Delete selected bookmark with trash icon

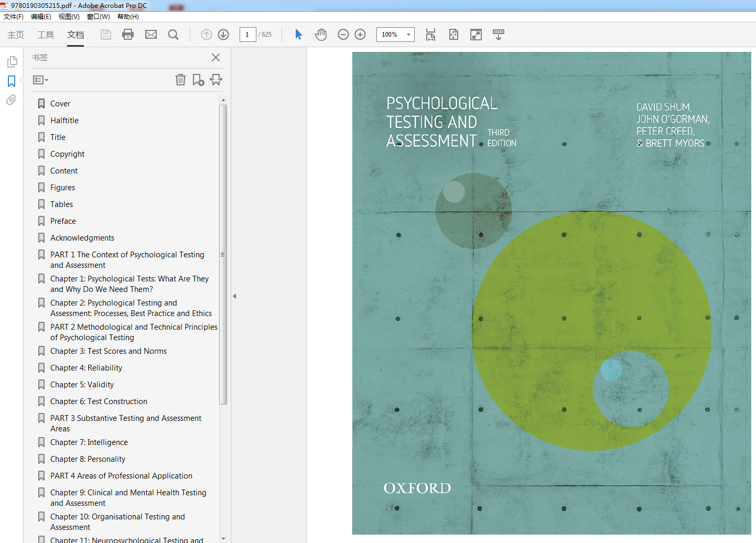point(180,80)
